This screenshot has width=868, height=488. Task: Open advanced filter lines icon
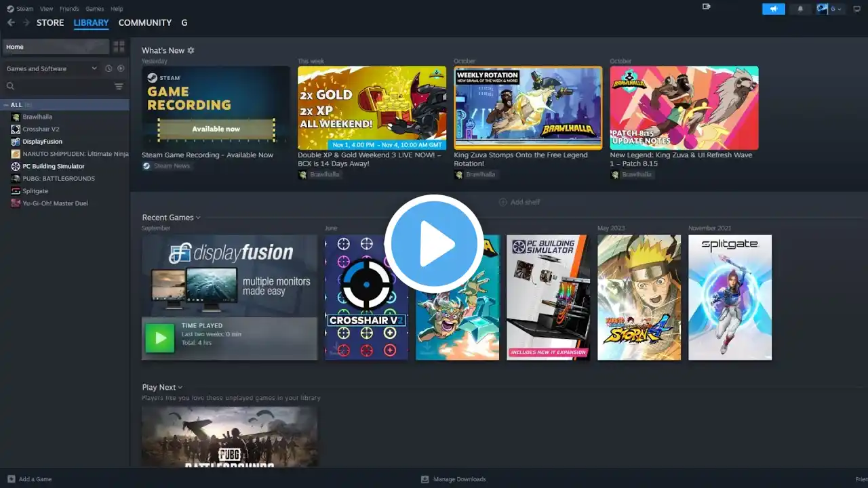[119, 86]
